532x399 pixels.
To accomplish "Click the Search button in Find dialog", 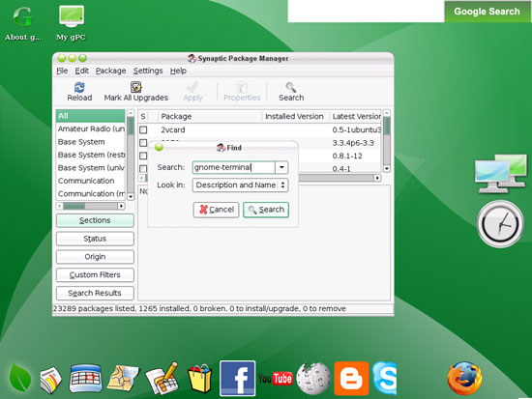I will pos(266,210).
